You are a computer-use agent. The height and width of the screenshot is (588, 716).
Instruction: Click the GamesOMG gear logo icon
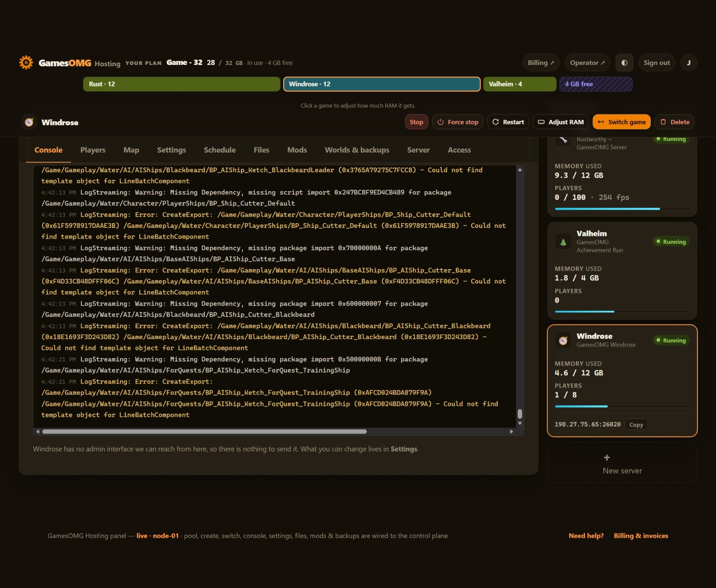pyautogui.click(x=26, y=62)
